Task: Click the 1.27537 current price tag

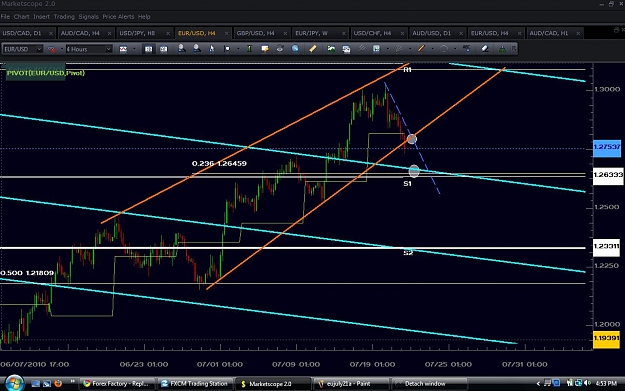Action: point(607,147)
